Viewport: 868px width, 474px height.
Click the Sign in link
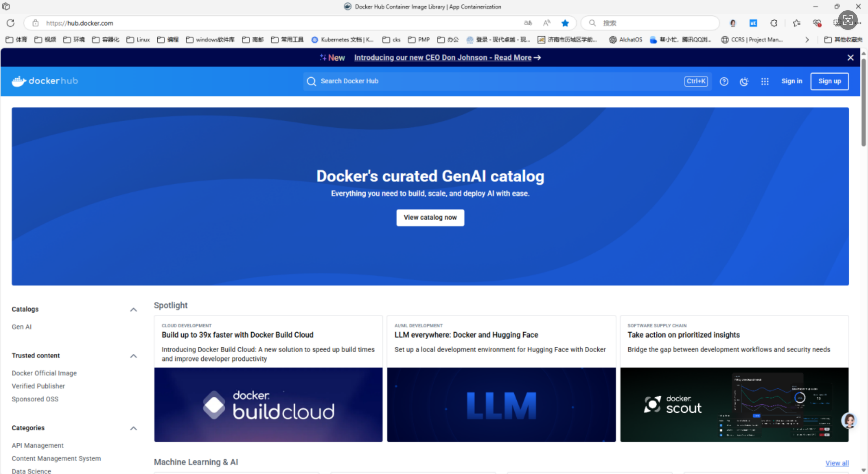tap(792, 81)
